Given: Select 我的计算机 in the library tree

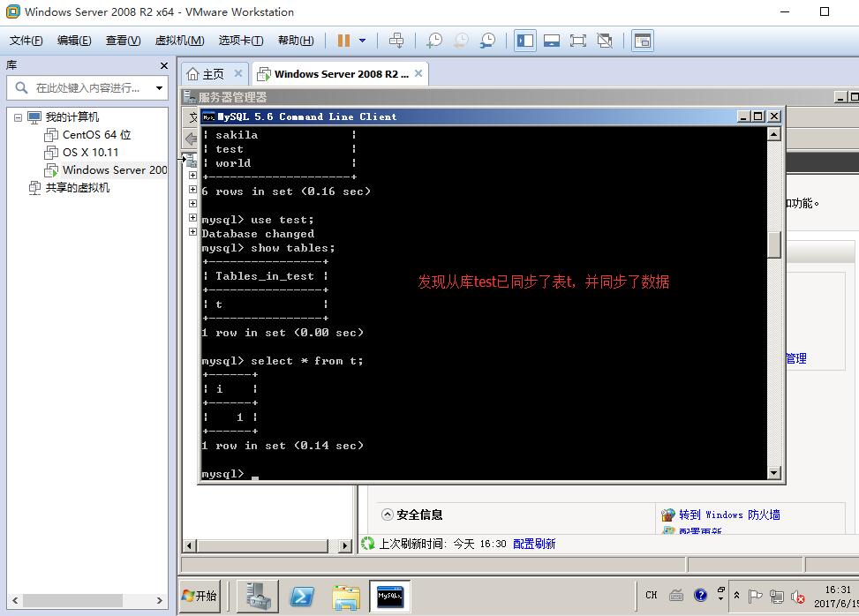Looking at the screenshot, I should [72, 117].
